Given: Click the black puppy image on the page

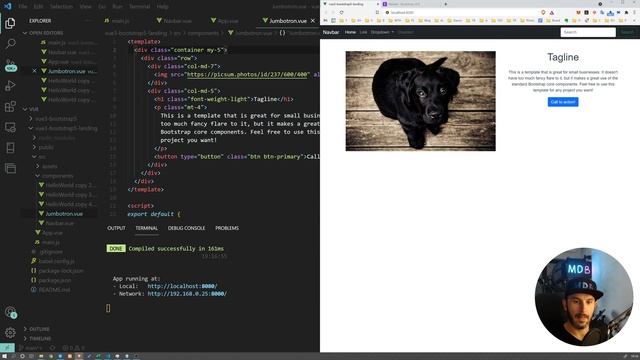Looking at the screenshot, I should coord(420,101).
